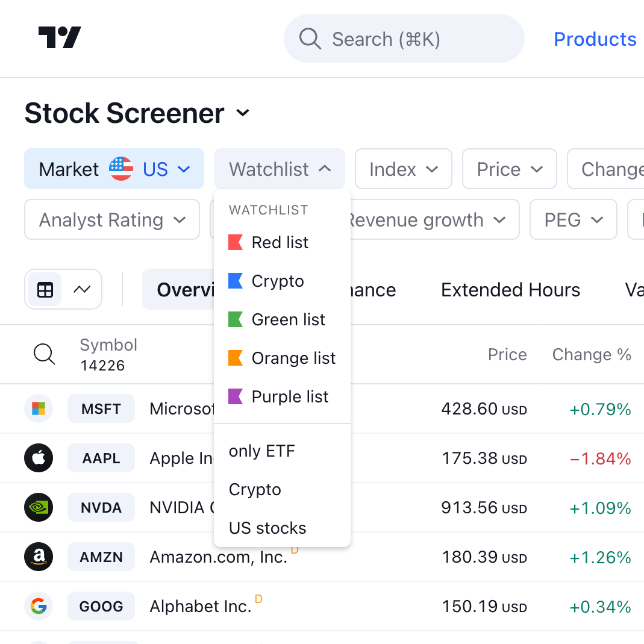
Task: Pick the Orange list watchlist
Action: (293, 358)
